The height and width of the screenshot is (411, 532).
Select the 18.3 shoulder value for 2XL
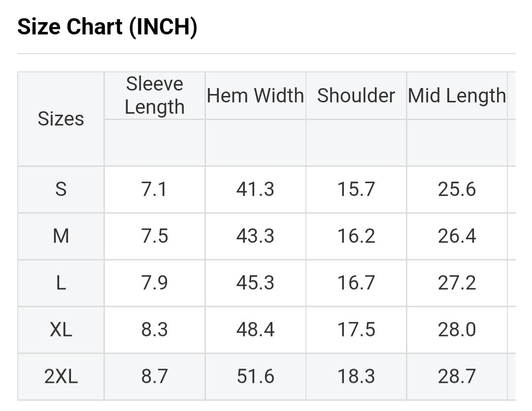pyautogui.click(x=356, y=376)
